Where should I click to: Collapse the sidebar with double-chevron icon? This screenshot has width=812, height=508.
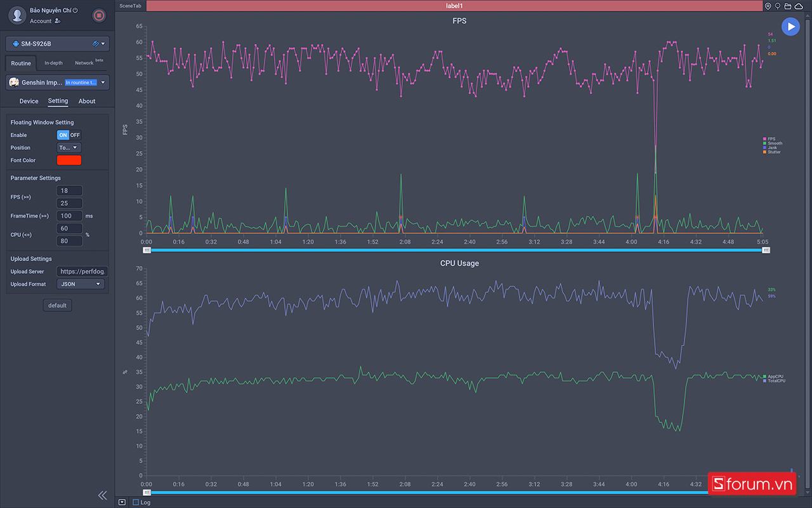tap(102, 495)
